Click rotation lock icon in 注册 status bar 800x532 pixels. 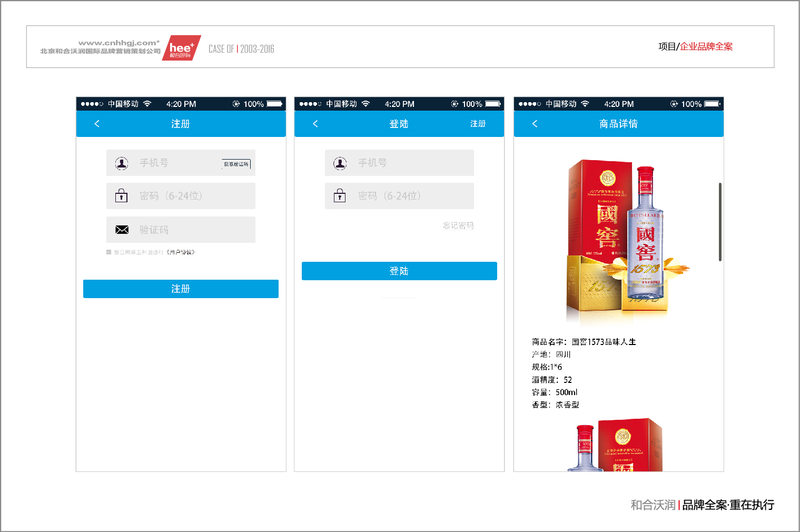[236, 104]
